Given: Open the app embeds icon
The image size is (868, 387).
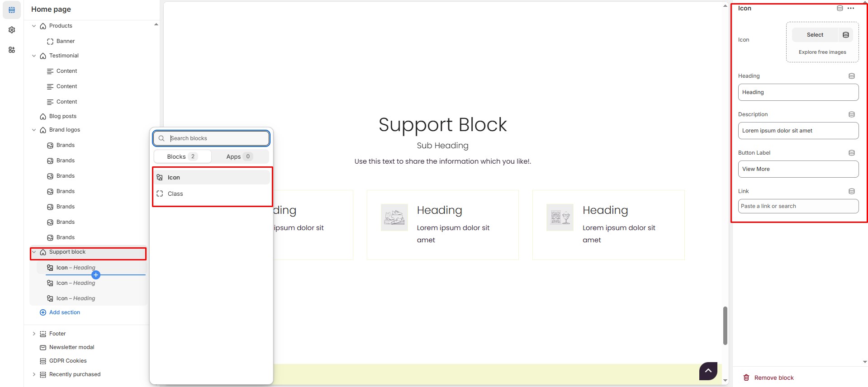Looking at the screenshot, I should click(12, 50).
